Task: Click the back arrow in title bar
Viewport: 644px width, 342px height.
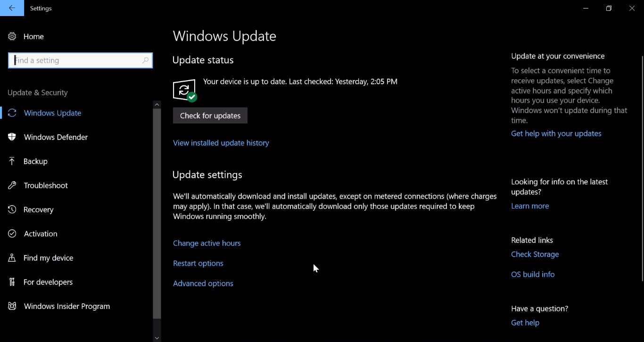Action: click(x=12, y=8)
